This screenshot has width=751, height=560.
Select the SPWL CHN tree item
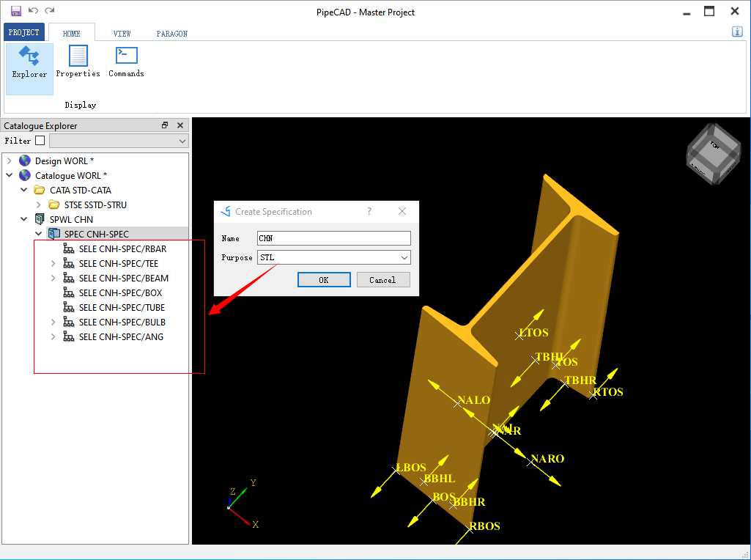tap(71, 219)
